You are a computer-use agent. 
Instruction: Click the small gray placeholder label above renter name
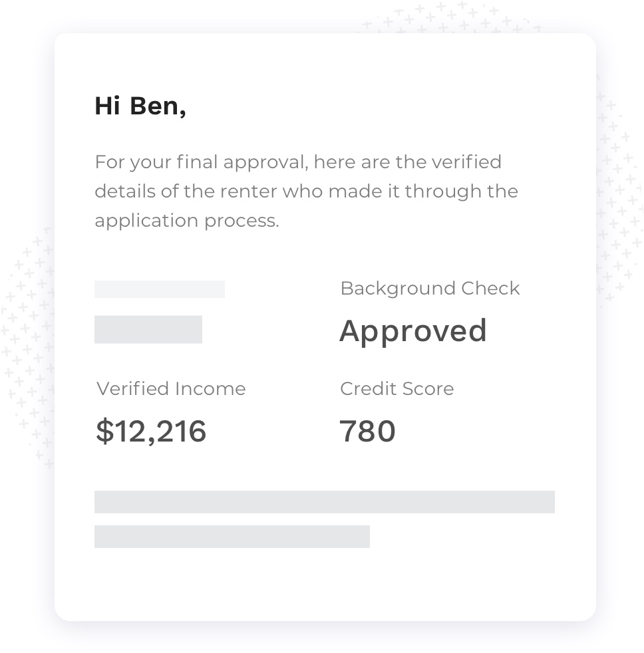tap(160, 289)
